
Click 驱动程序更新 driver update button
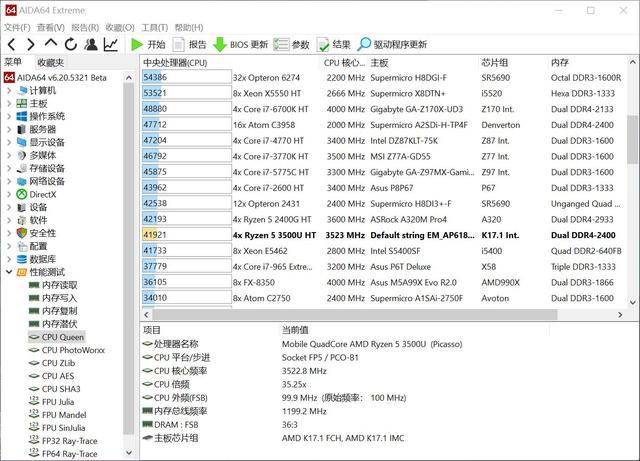tap(392, 44)
